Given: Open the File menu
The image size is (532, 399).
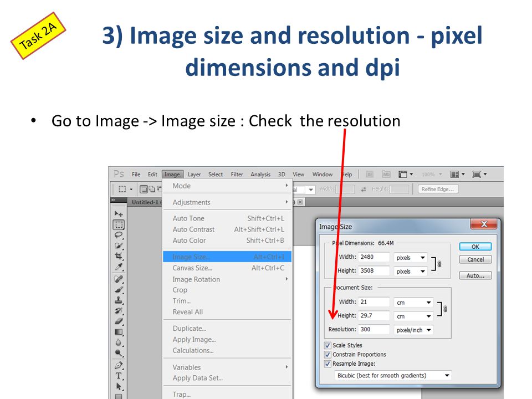Looking at the screenshot, I should (x=136, y=175).
